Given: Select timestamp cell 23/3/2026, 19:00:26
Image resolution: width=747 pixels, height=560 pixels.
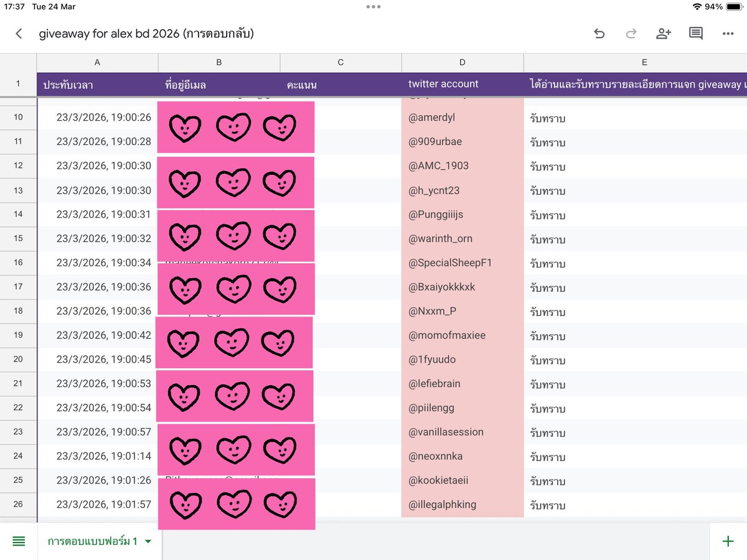Looking at the screenshot, I should [97, 118].
